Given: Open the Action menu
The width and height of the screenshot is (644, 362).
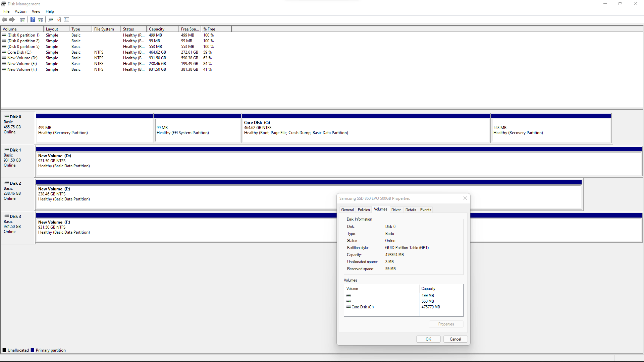Looking at the screenshot, I should click(x=20, y=11).
